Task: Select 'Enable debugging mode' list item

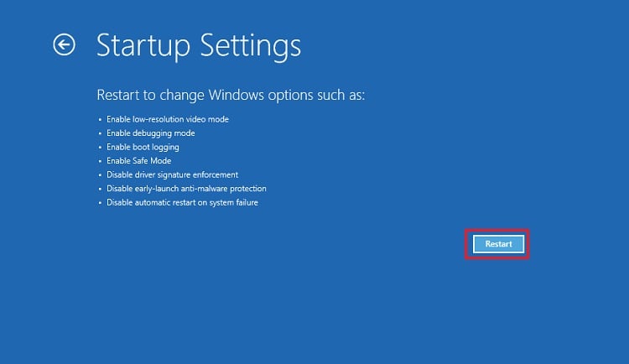Action: click(x=150, y=133)
